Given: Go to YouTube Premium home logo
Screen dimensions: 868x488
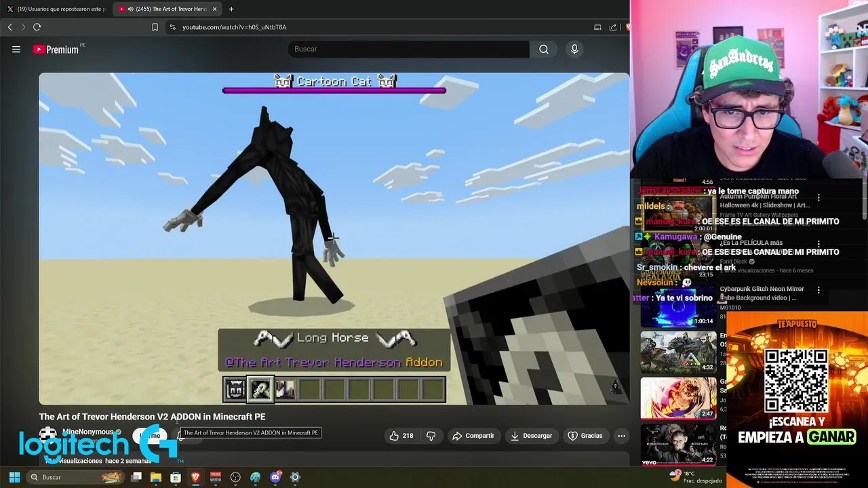Looking at the screenshot, I should point(56,49).
